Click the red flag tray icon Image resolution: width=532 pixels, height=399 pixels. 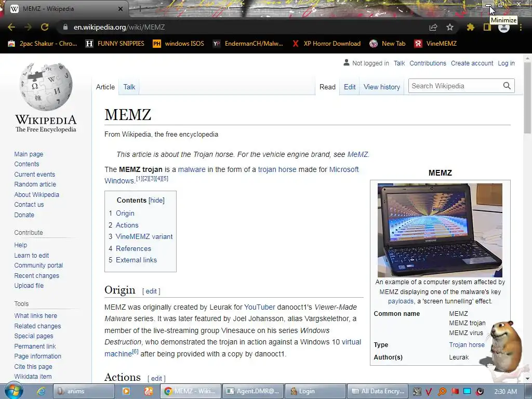click(x=455, y=392)
